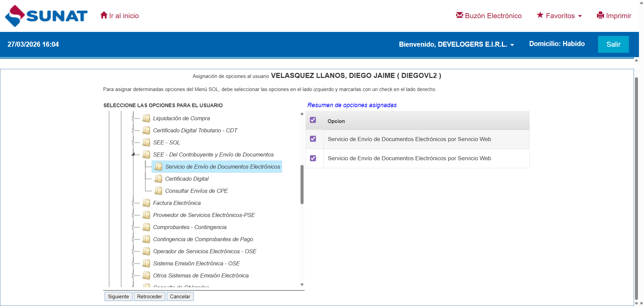Select Comprobantes - Contingencia in the options tree
The height and width of the screenshot is (306, 644).
[x=190, y=227]
